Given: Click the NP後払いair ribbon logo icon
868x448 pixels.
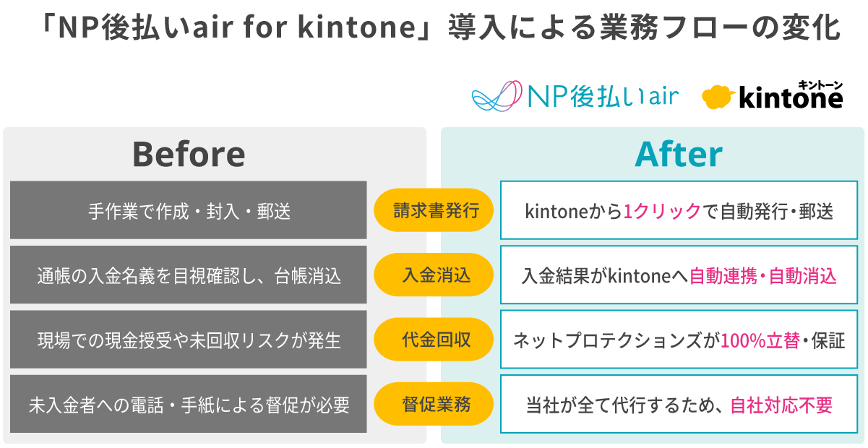Looking at the screenshot, I should click(497, 96).
